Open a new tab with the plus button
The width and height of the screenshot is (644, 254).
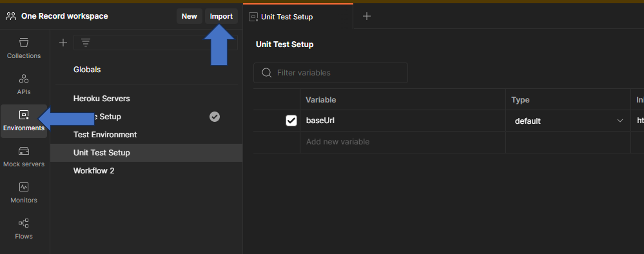pos(366,16)
